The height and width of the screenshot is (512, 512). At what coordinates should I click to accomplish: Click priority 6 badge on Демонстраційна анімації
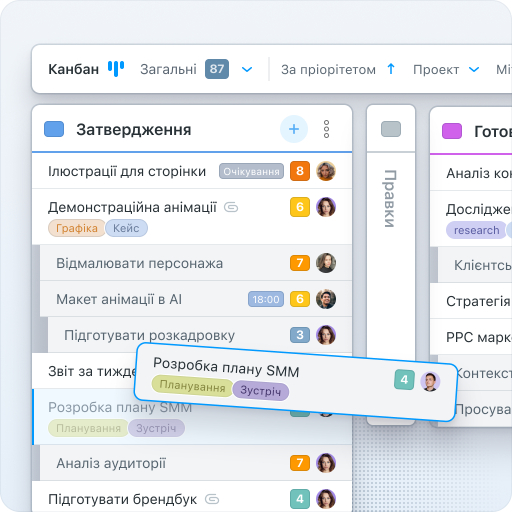point(300,207)
